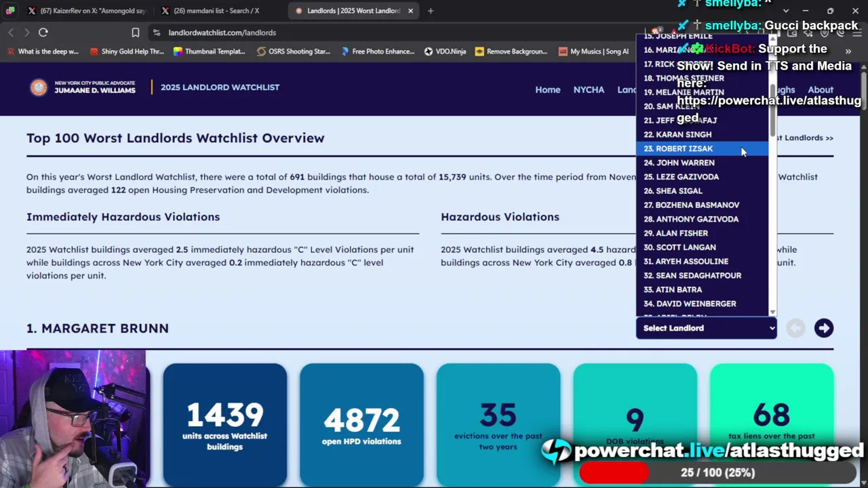The height and width of the screenshot is (488, 868).
Task: Click the 9 DOB violations card
Action: (635, 425)
